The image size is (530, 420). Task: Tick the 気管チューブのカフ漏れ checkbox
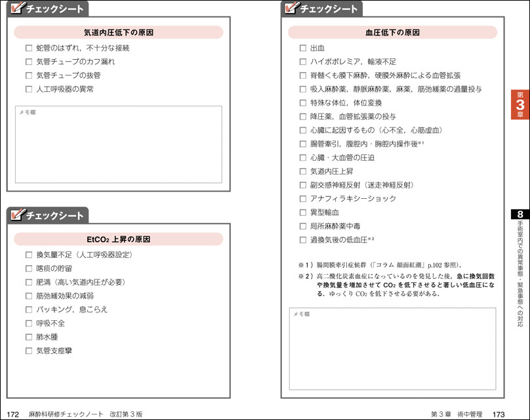pyautogui.click(x=29, y=62)
